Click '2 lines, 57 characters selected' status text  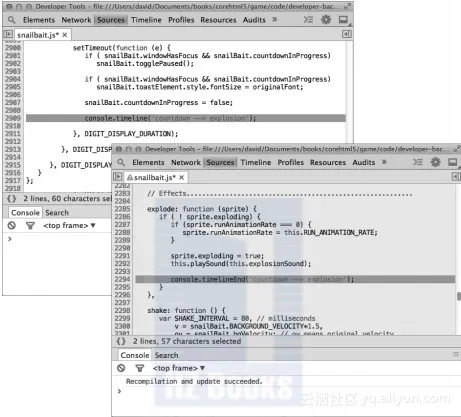coord(187,341)
